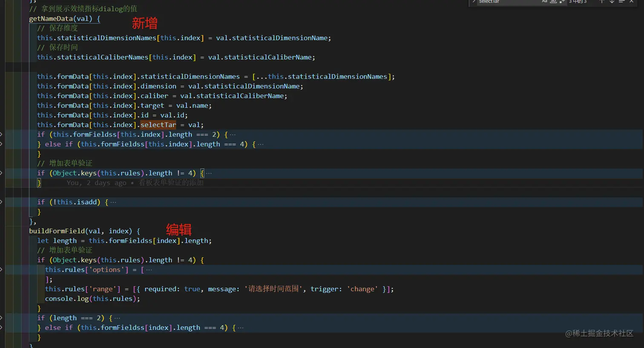
Task: Toggle Match Whole Word in the find widget
Action: coord(553,1)
